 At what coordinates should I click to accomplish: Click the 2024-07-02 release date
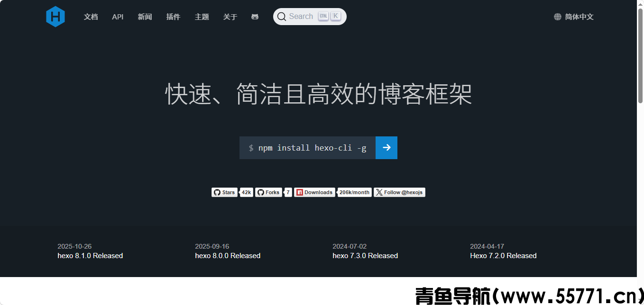tap(350, 246)
